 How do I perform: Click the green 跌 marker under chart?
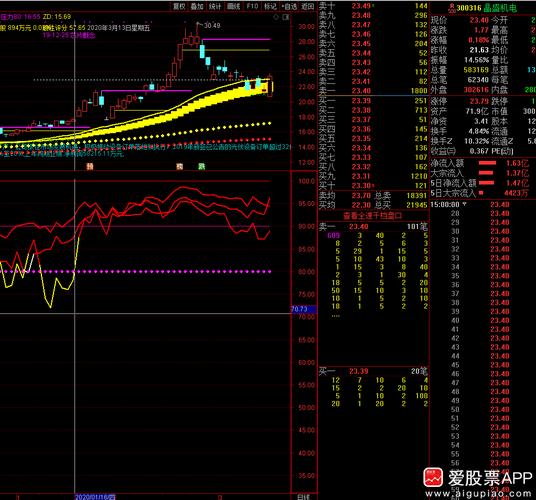pyautogui.click(x=202, y=166)
